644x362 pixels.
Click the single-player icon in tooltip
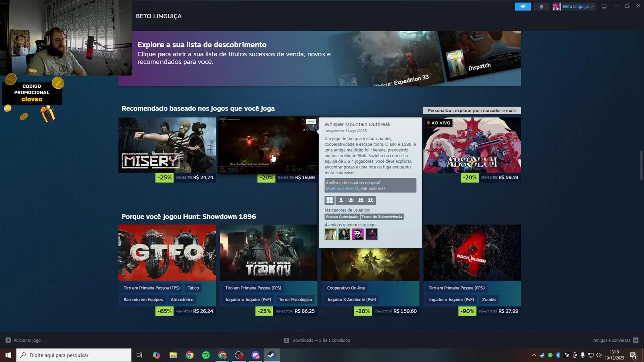pos(341,200)
